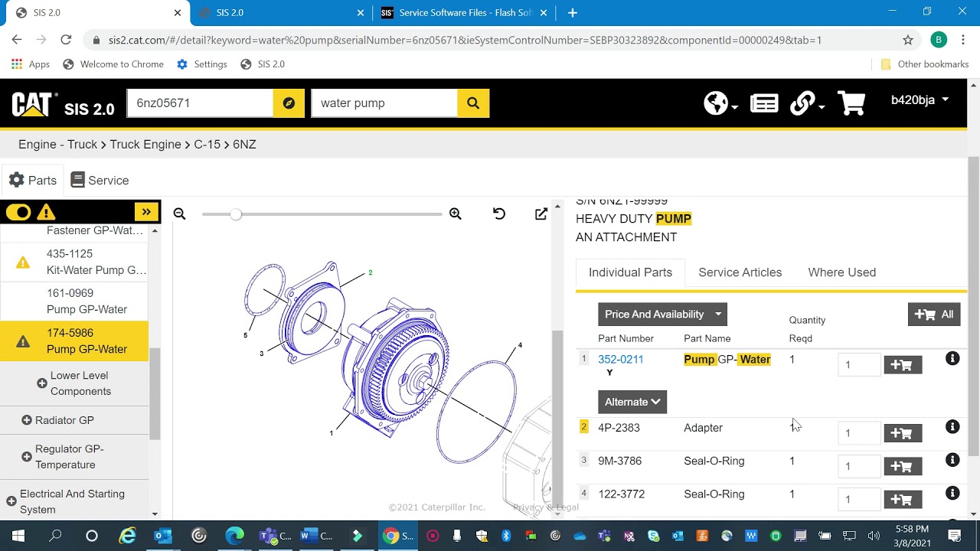Image resolution: width=980 pixels, height=551 pixels.
Task: Click callout 2 on the parts diagram
Action: pyautogui.click(x=371, y=272)
